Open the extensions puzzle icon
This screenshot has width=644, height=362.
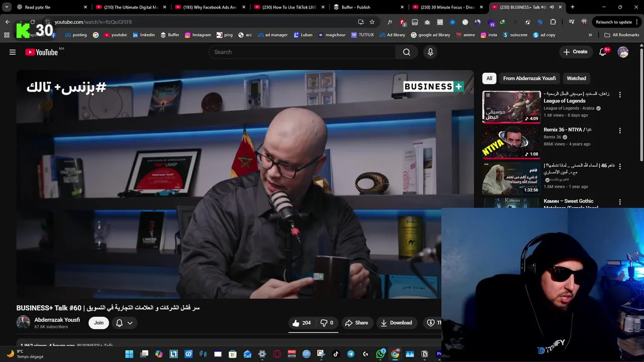pos(553,22)
